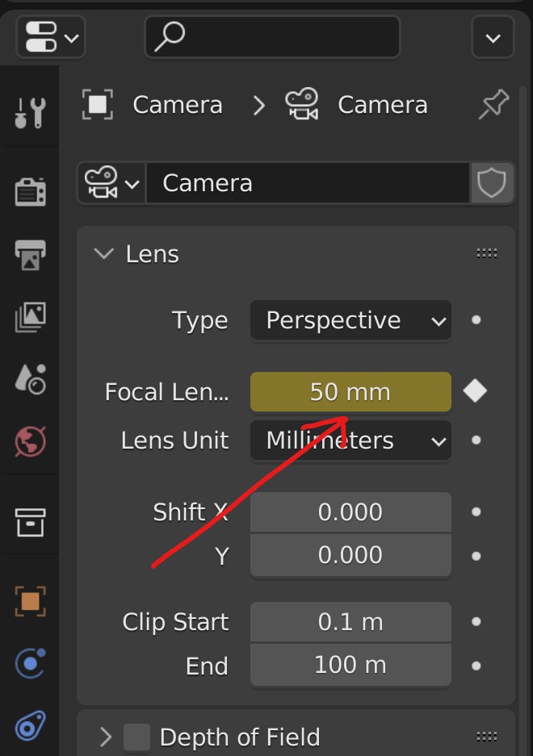Open the lens Type dropdown
The image size is (533, 756).
[x=350, y=321]
